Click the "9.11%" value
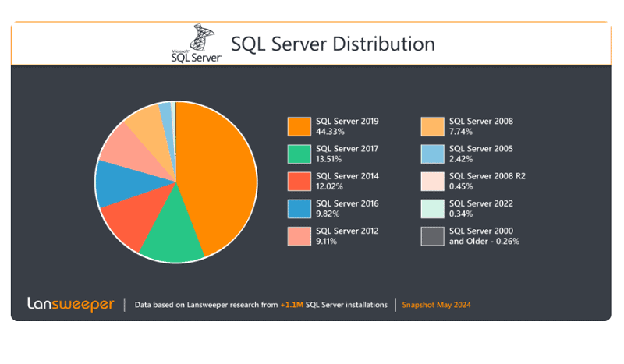The image size is (624, 364). tap(326, 242)
